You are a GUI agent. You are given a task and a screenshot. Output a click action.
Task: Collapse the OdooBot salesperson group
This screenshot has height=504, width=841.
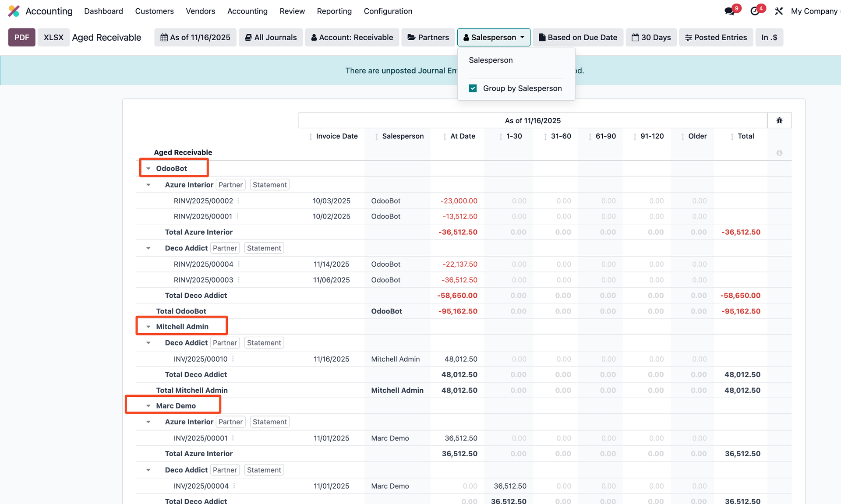tap(148, 168)
